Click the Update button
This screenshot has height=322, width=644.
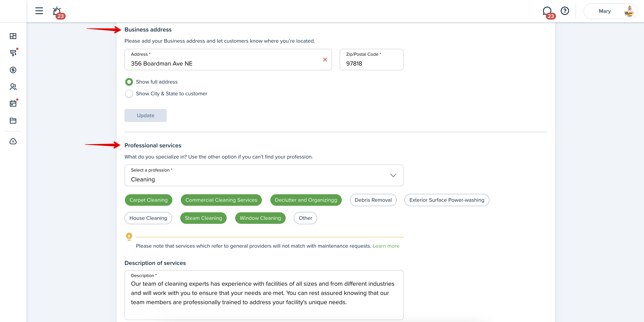pyautogui.click(x=145, y=115)
